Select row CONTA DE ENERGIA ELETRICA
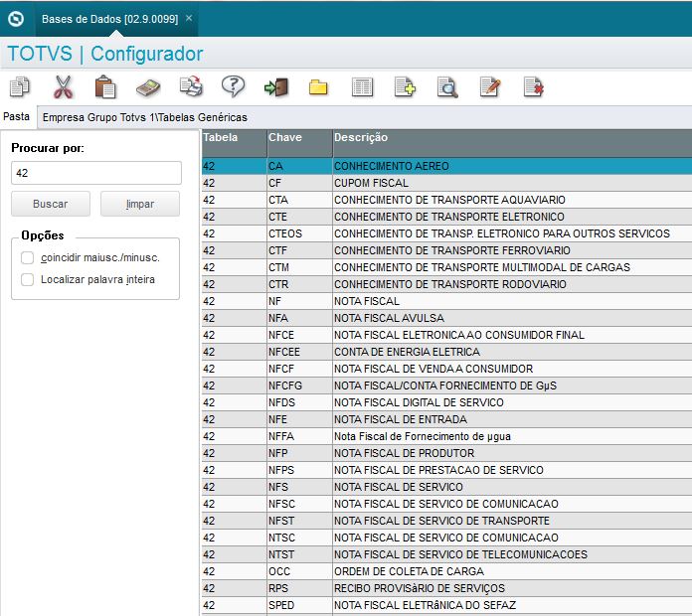692x616 pixels. pyautogui.click(x=446, y=352)
